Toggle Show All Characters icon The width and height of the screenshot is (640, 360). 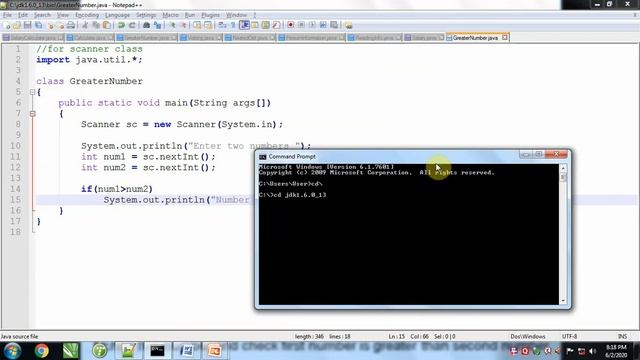(233, 25)
